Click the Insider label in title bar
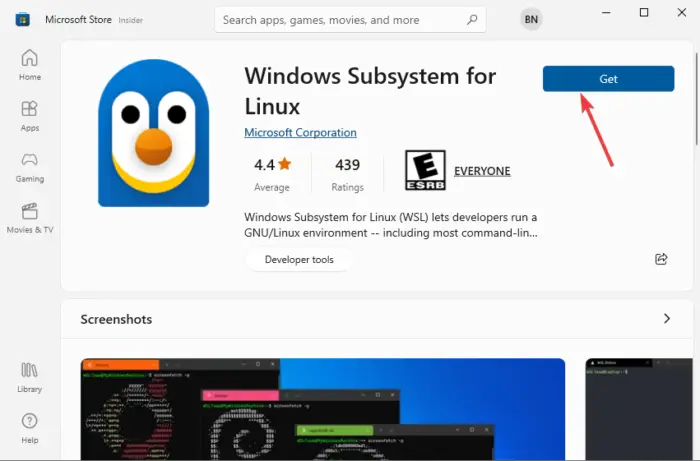 [x=130, y=20]
